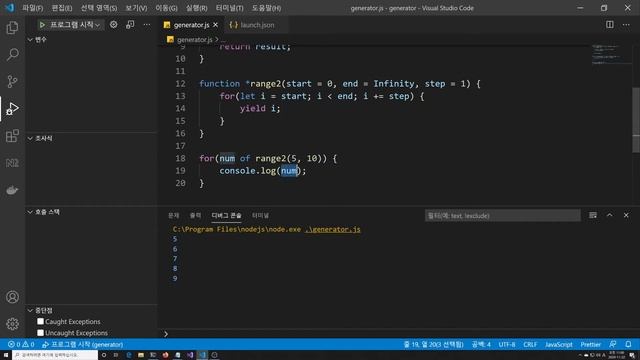Change indentation via 공백: 4
The image size is (640, 360).
point(481,344)
